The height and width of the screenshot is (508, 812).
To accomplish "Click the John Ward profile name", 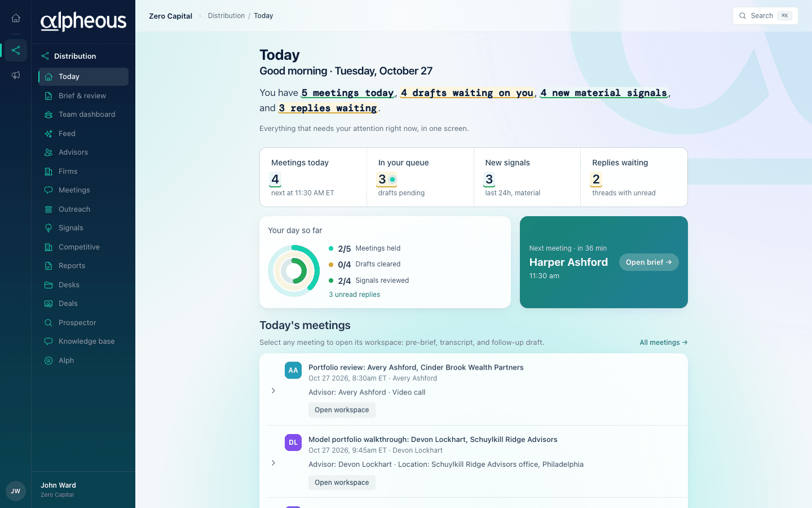I will [58, 485].
